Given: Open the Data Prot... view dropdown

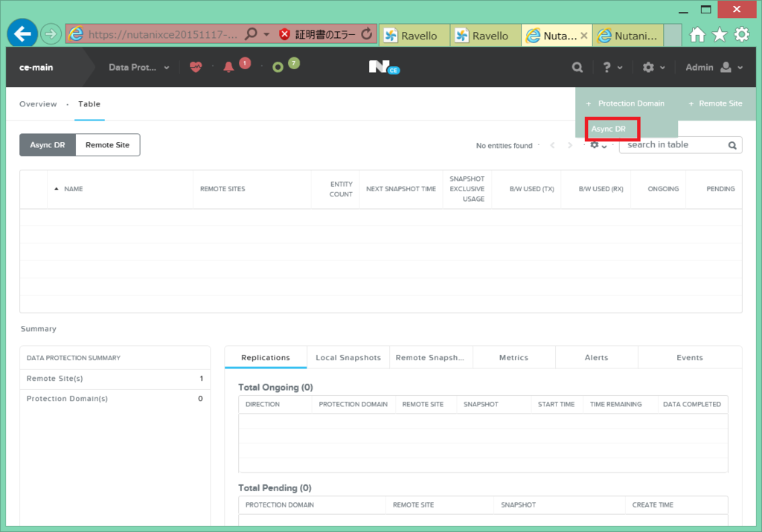Looking at the screenshot, I should tap(139, 68).
